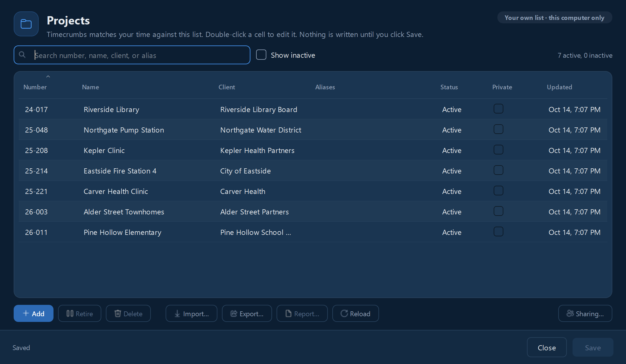Sort by the Status column header

pyautogui.click(x=449, y=87)
